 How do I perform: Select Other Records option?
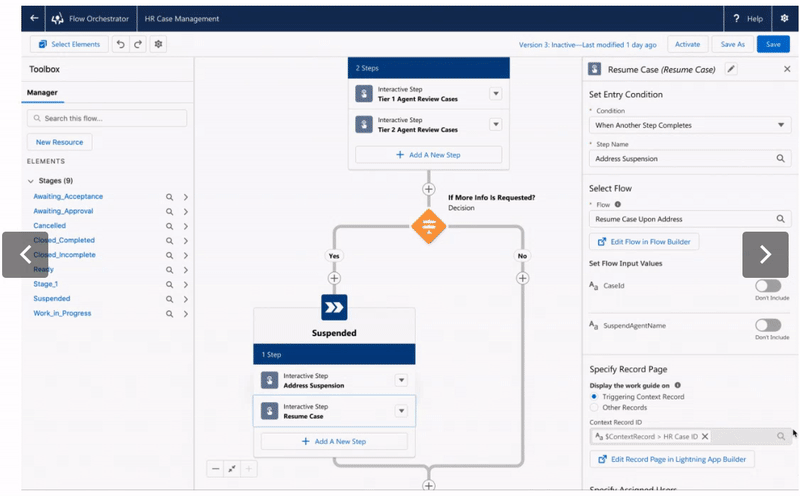[594, 407]
